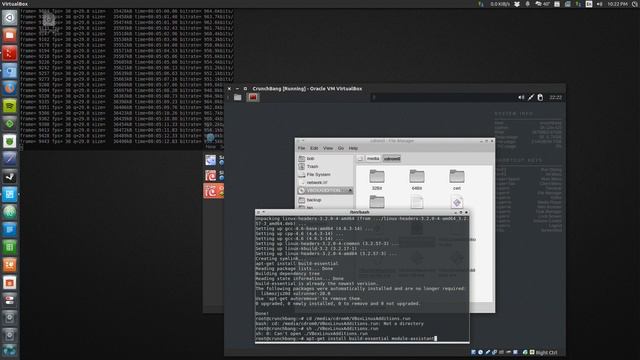Open the Ubuntu Dash launcher button
Image resolution: width=640 pixels, height=360 pixels.
coord(9,18)
